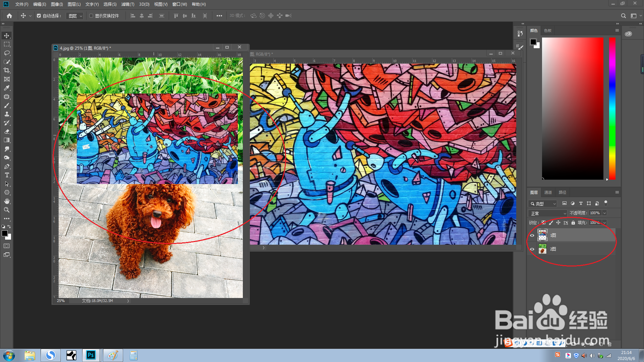Open the Color panel flyout menu
This screenshot has width=644, height=362.
(617, 30)
